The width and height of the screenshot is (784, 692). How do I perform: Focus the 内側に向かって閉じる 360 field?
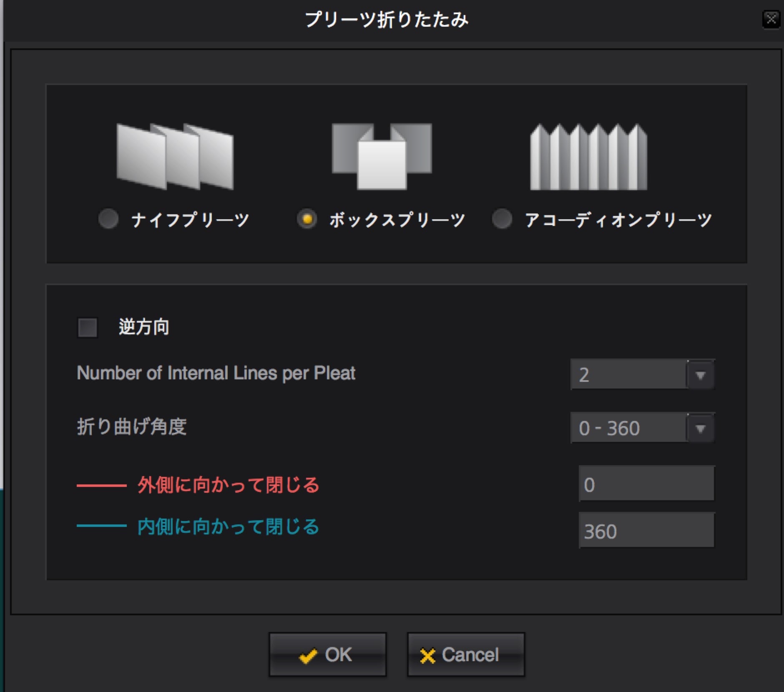[646, 531]
